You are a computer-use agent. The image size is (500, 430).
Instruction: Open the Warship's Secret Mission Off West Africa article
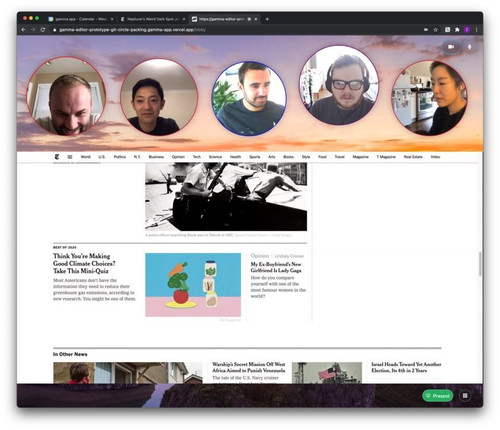pyautogui.click(x=249, y=367)
